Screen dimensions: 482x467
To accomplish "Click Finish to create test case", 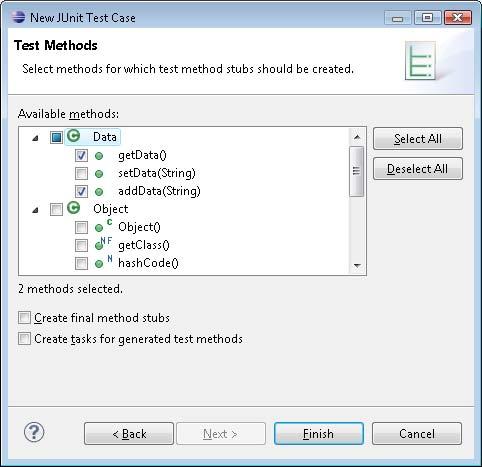I will pos(319,434).
